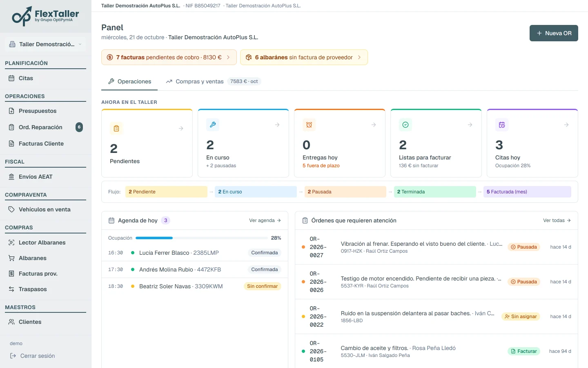The height and width of the screenshot is (368, 588).
Task: Open the 18:30 Beatriz Soler Navas appointment
Action: pos(195,286)
